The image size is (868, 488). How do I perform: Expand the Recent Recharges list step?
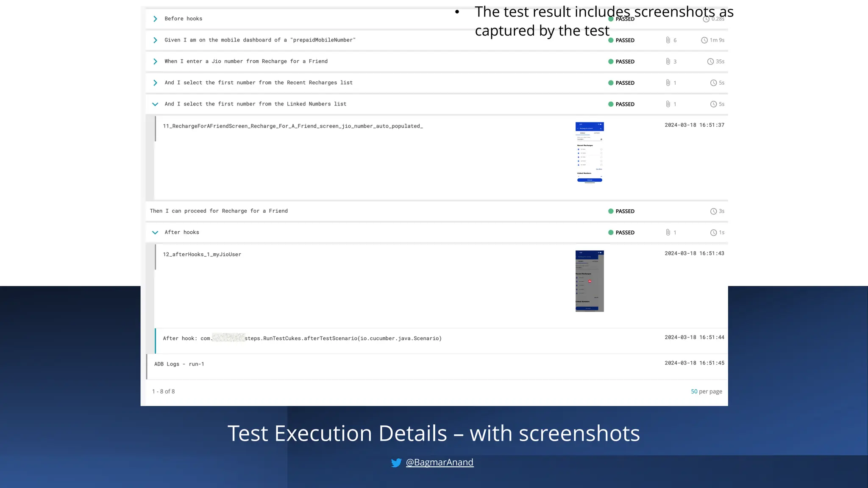pyautogui.click(x=155, y=83)
